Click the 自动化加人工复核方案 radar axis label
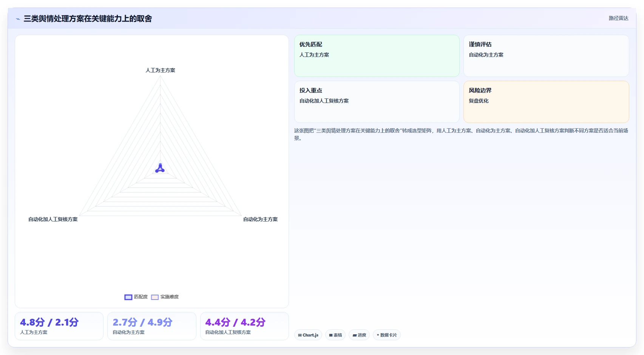Screen dimensions: 644x355 pyautogui.click(x=53, y=219)
